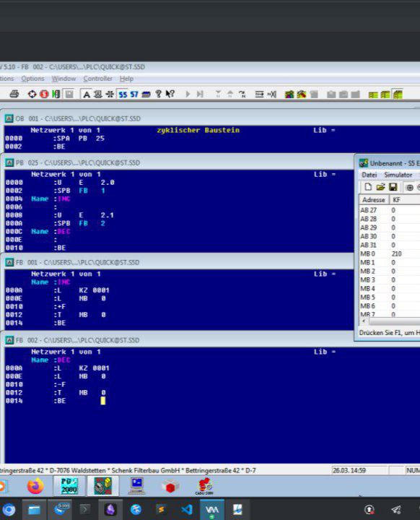Viewport: 420px width, 520px height.
Task: Open Firefox from the inner taskbar
Action: [35, 486]
